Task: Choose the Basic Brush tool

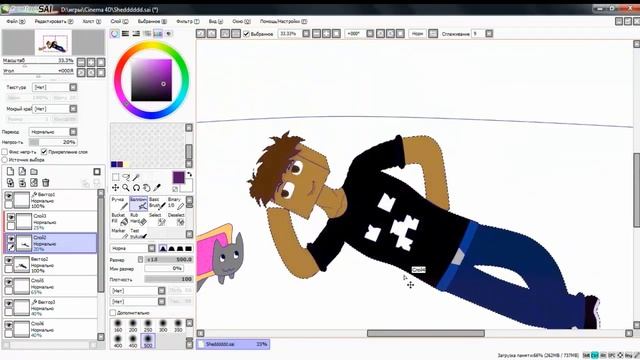Action: pyautogui.click(x=157, y=203)
